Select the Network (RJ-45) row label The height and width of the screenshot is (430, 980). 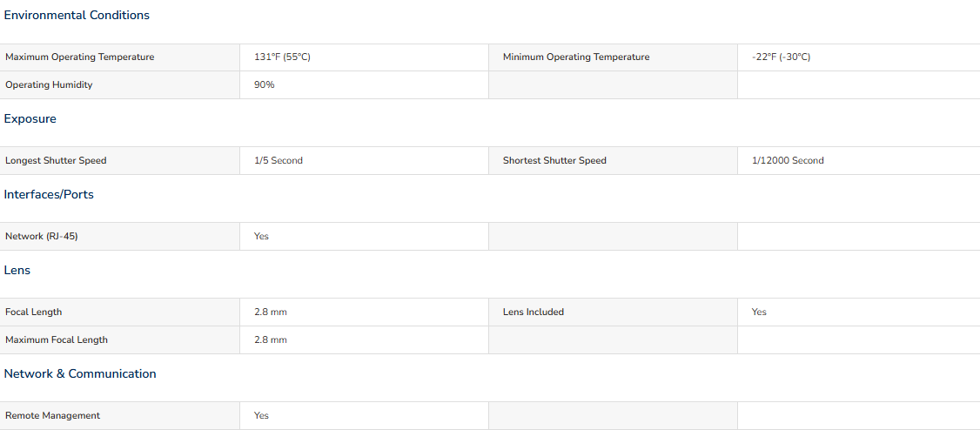point(41,237)
